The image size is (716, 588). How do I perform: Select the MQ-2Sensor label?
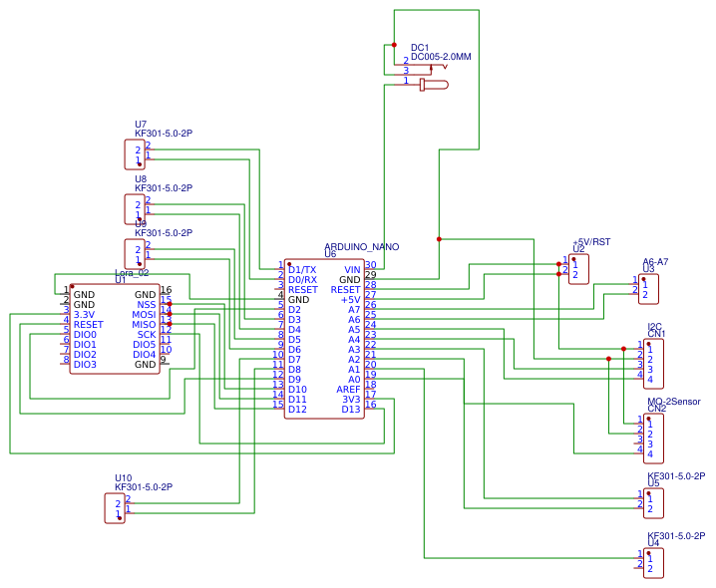pyautogui.click(x=674, y=402)
